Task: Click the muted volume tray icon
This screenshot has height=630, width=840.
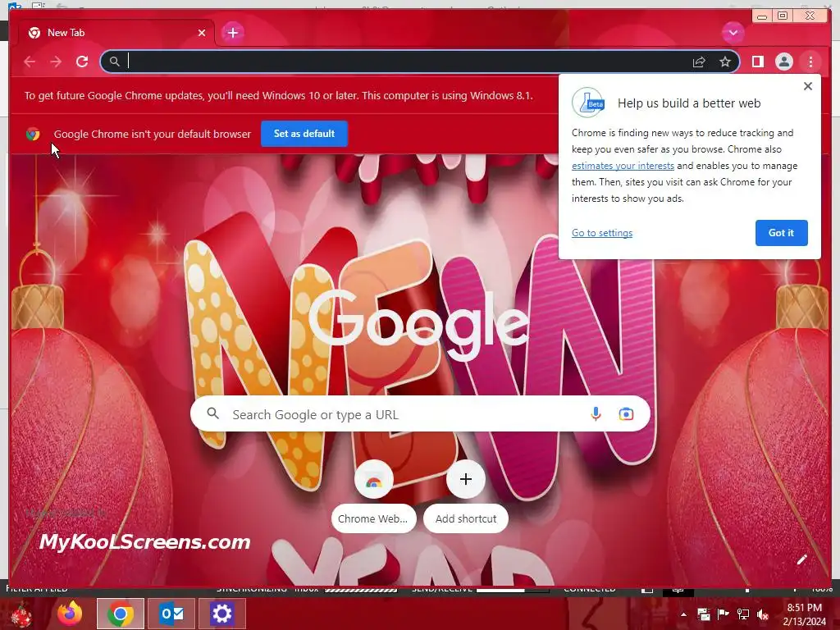Action: click(x=763, y=614)
